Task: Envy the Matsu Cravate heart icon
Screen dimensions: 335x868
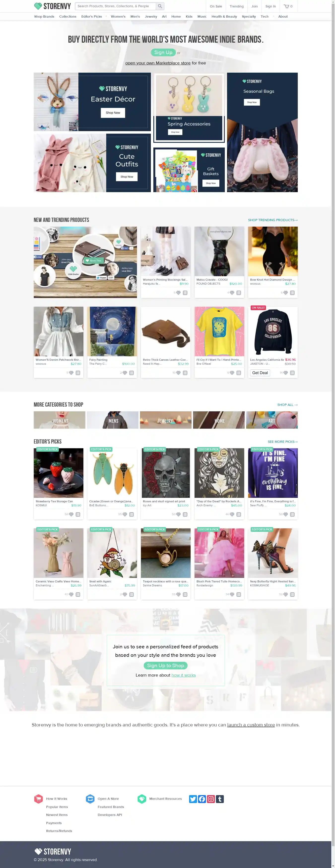Action: (x=232, y=293)
